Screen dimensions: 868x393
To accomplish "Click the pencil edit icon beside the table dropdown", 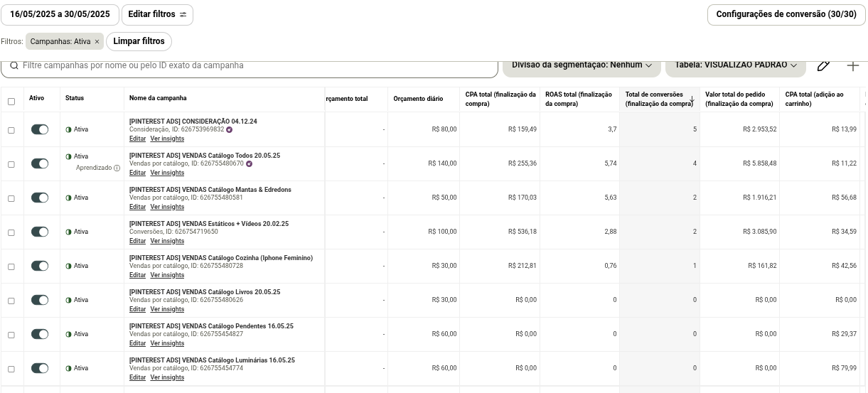I will point(823,65).
